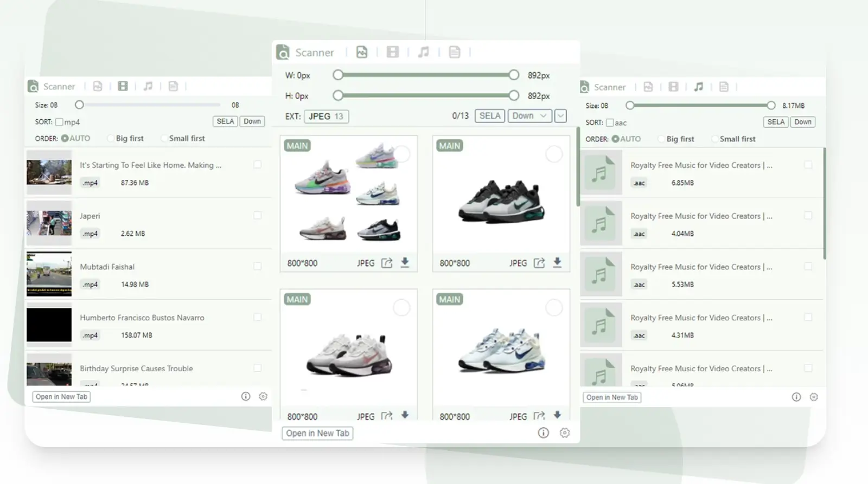Viewport: 868px width, 484px height.
Task: Open image tab icon in left video panel
Action: coord(98,86)
